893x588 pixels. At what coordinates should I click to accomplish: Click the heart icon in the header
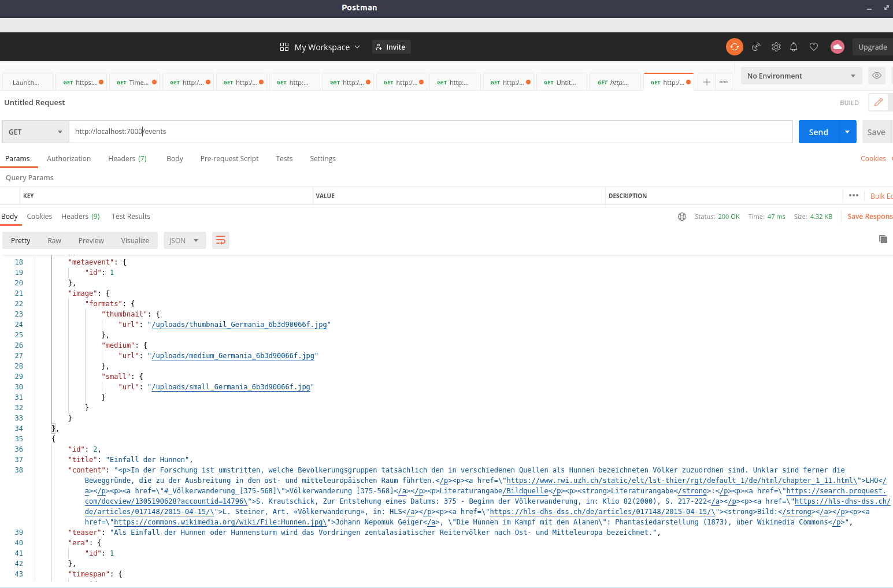[814, 47]
